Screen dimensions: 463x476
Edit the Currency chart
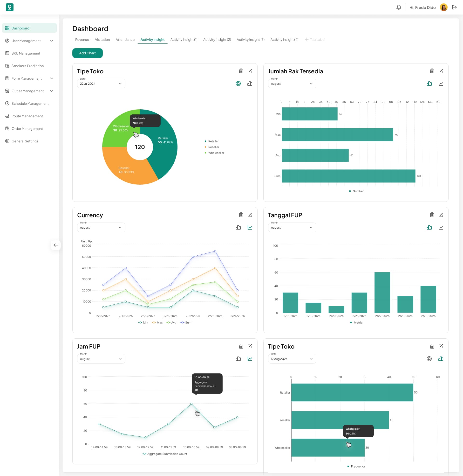250,215
